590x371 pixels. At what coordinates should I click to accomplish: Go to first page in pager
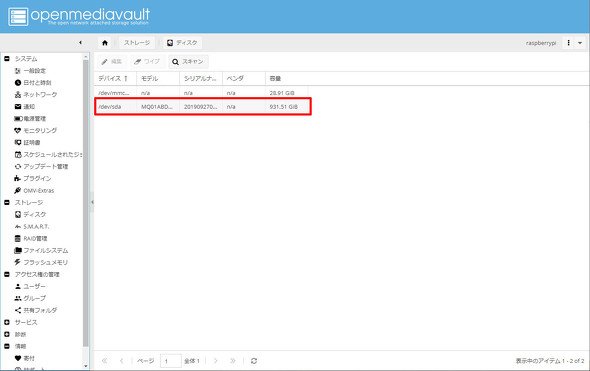tap(105, 361)
